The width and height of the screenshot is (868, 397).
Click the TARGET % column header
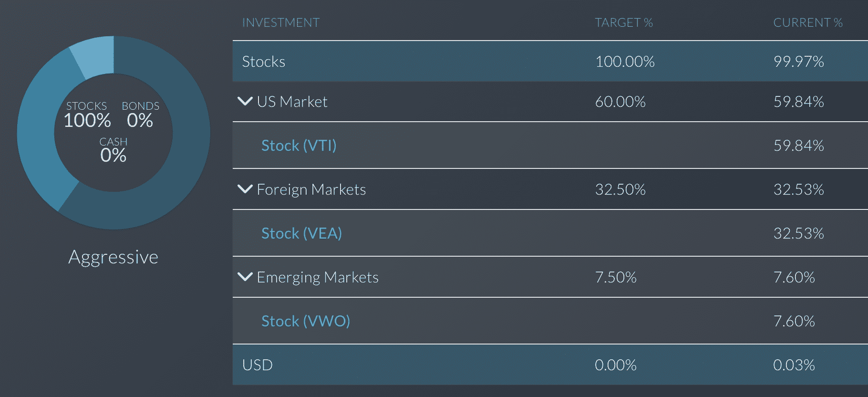click(624, 22)
